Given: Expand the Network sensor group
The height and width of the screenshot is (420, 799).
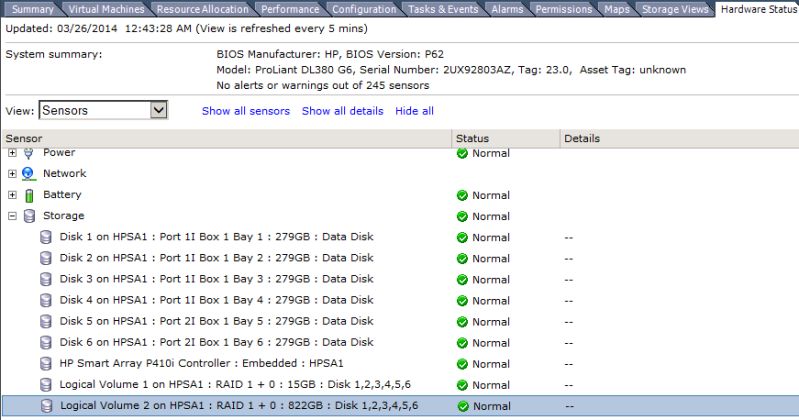Looking at the screenshot, I should [x=12, y=174].
